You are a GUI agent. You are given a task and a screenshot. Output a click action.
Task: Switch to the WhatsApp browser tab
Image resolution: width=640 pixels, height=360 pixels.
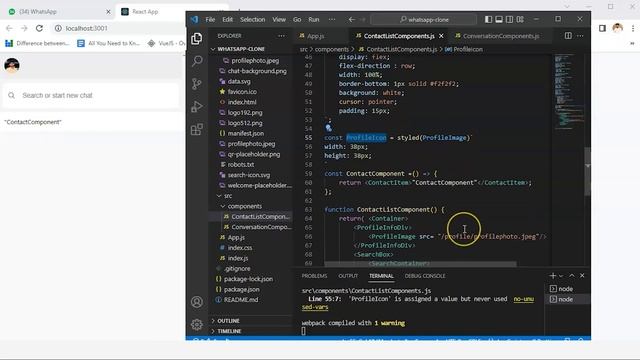click(58, 11)
